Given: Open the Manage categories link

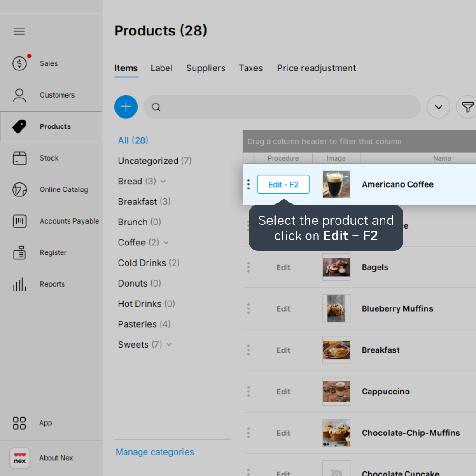Looking at the screenshot, I should coord(155,452).
